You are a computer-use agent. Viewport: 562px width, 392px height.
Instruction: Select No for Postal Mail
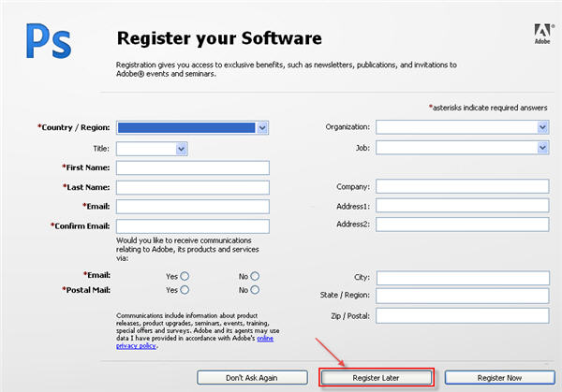255,290
